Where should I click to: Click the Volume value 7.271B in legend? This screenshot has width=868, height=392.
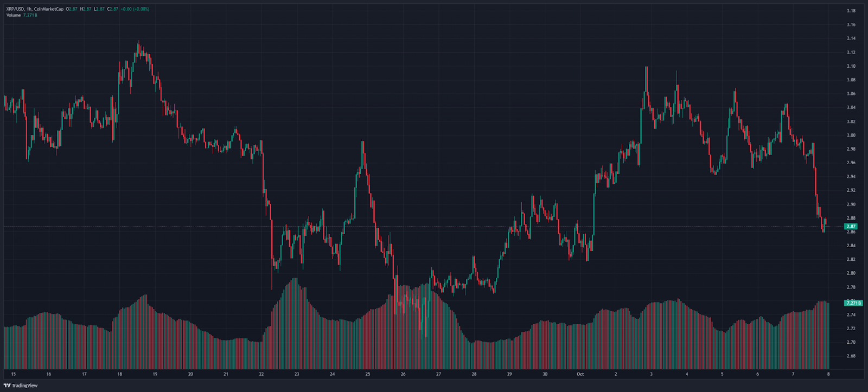click(30, 15)
